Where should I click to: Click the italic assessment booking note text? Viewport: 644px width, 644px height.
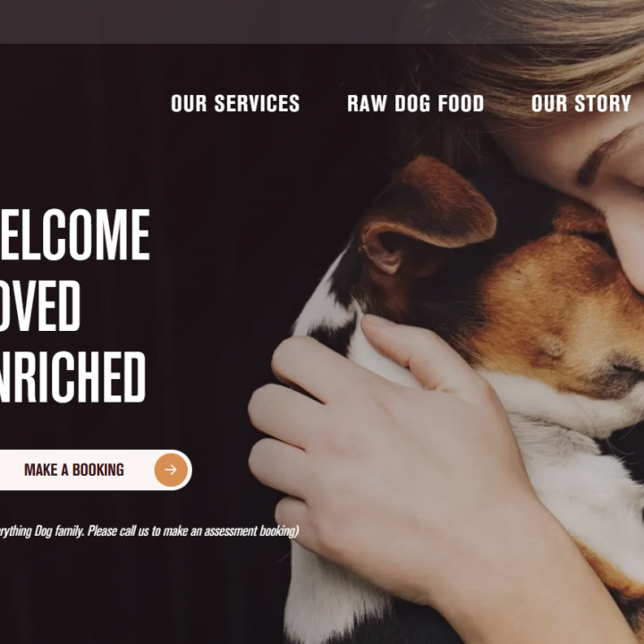coord(149,531)
